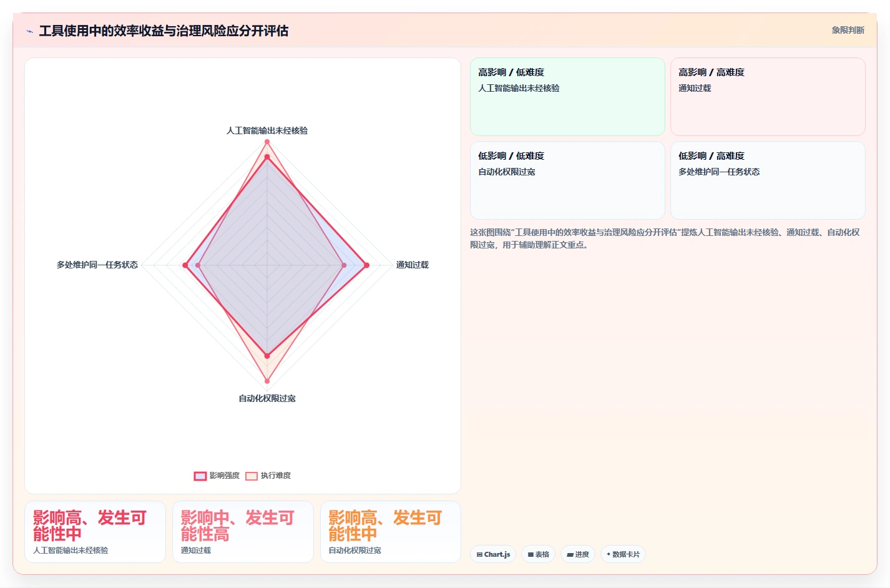Click radar axis label 自动化权限过宽

point(267,398)
